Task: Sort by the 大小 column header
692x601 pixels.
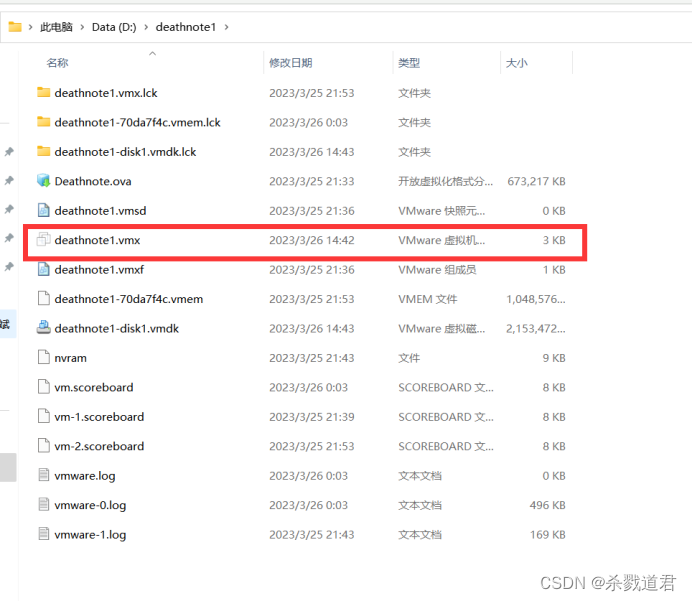Action: point(516,63)
